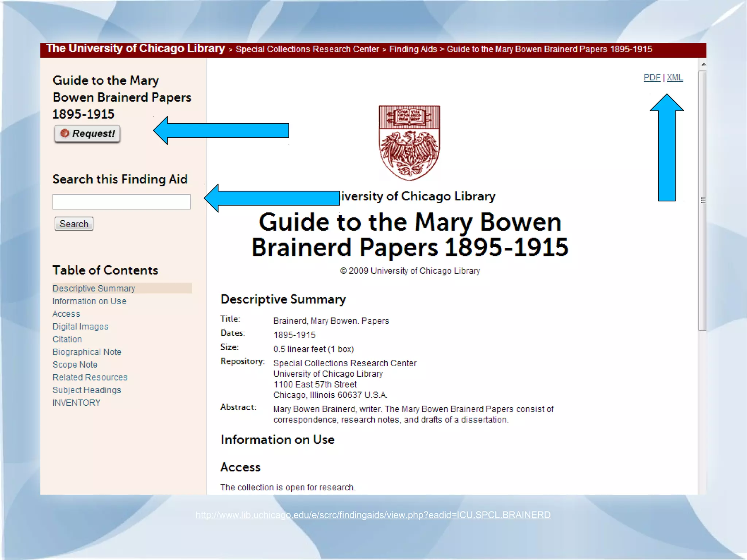747x560 pixels.
Task: Click the scrollbar up arrow
Action: 703,64
